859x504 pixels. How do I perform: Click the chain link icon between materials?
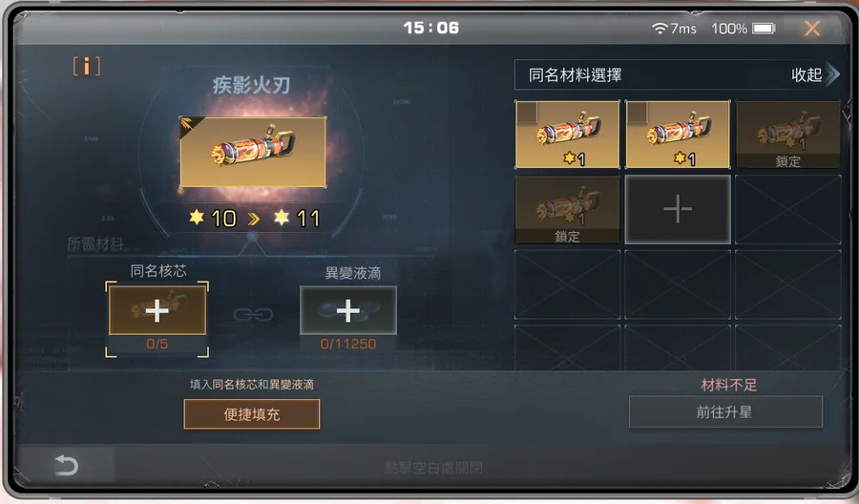click(253, 314)
